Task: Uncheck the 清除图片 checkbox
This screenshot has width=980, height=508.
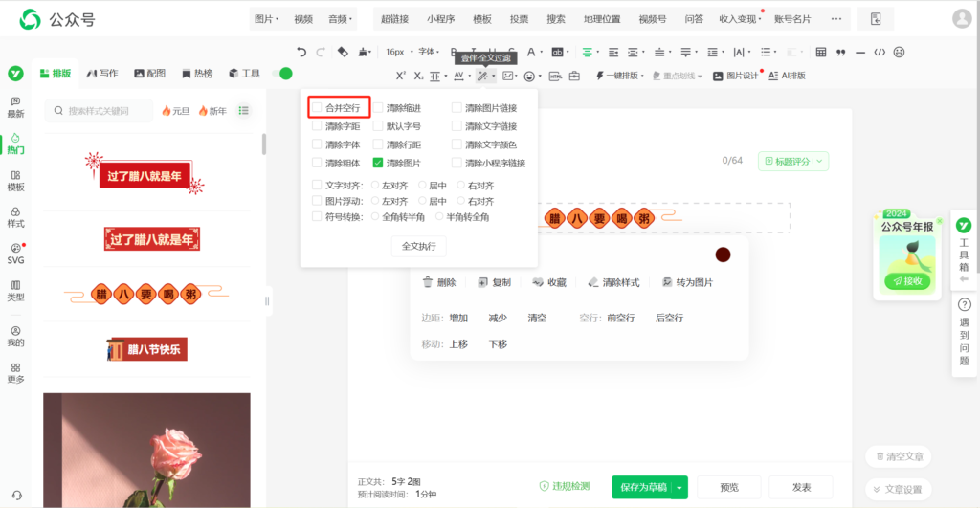Action: pyautogui.click(x=377, y=163)
